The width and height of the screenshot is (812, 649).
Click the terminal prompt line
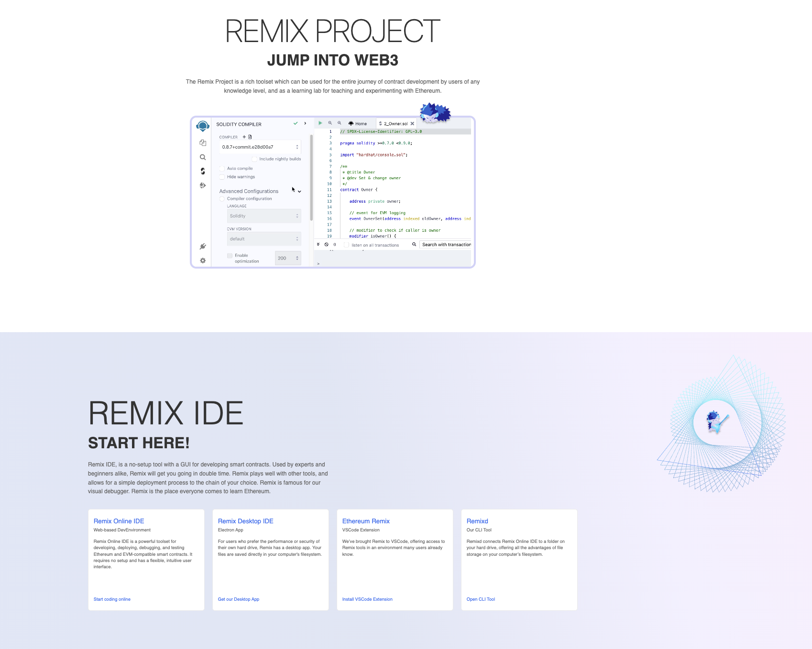point(393,264)
